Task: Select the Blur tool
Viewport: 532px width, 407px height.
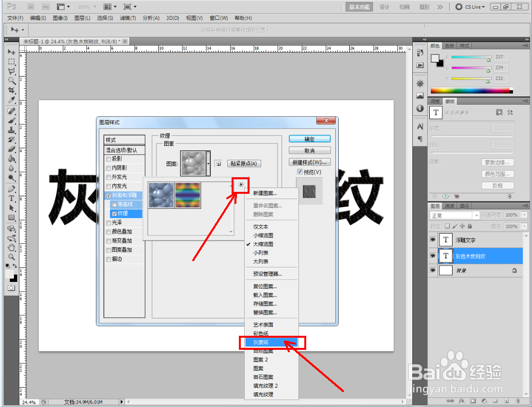Action: coord(11,168)
